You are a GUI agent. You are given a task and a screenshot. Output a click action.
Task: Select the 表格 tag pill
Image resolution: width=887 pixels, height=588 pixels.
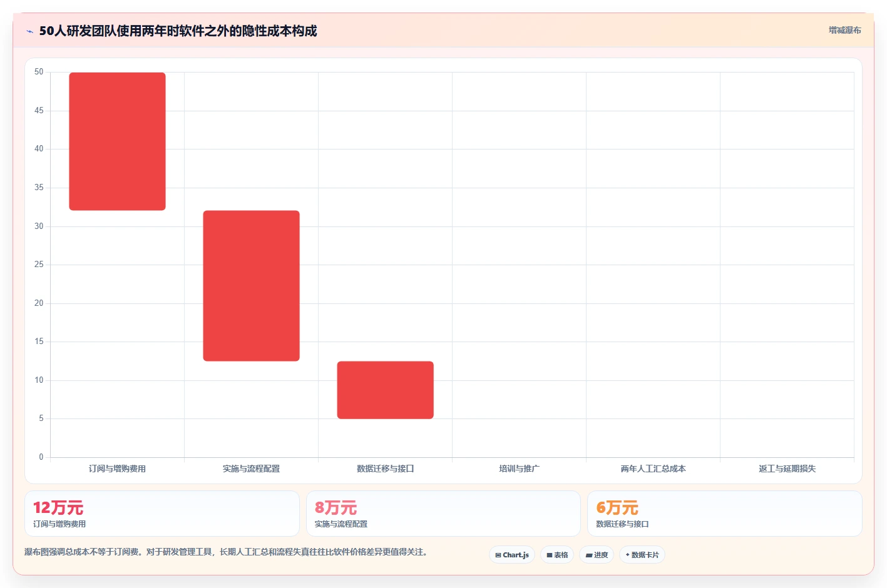[x=557, y=555]
